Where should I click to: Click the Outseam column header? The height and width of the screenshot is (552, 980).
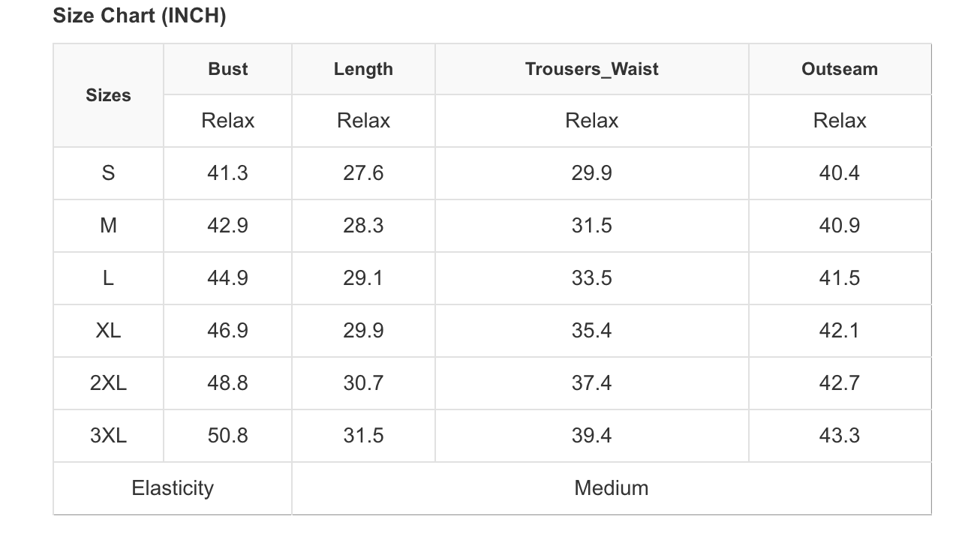click(839, 69)
